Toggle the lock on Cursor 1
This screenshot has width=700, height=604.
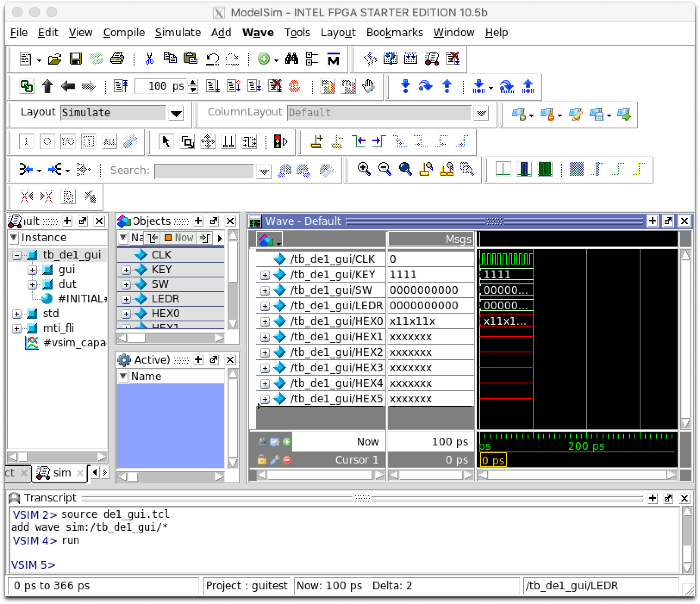262,460
